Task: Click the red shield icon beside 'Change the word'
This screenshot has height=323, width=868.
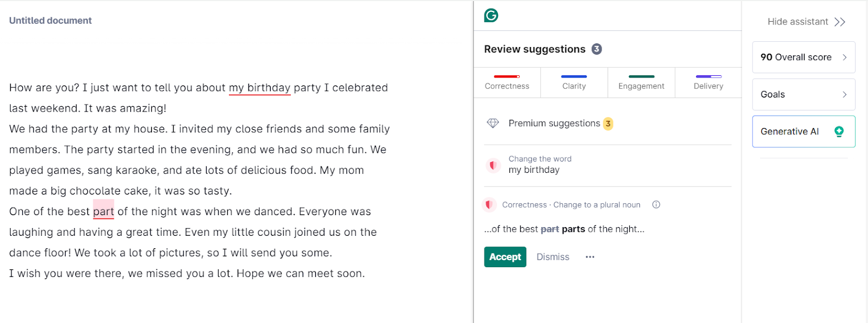Action: (493, 165)
